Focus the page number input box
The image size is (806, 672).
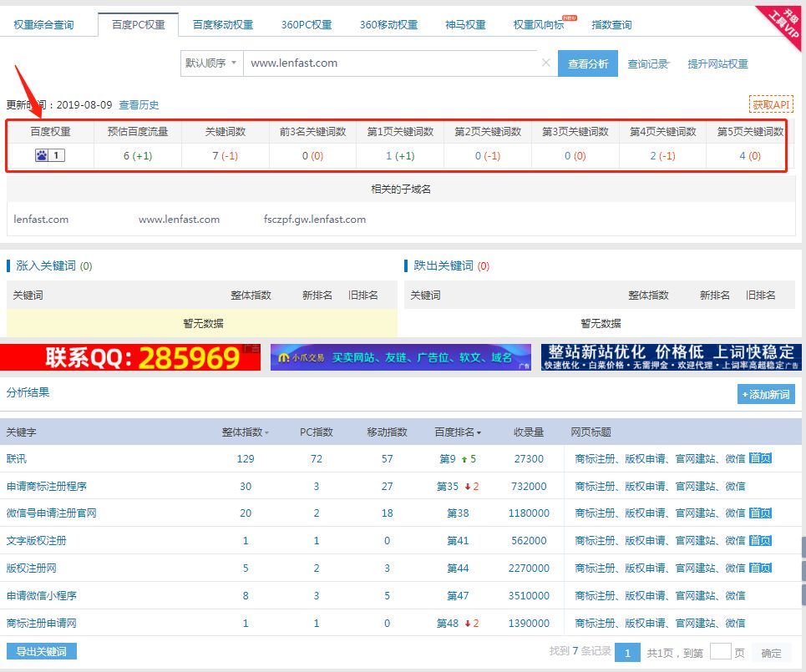point(720,652)
